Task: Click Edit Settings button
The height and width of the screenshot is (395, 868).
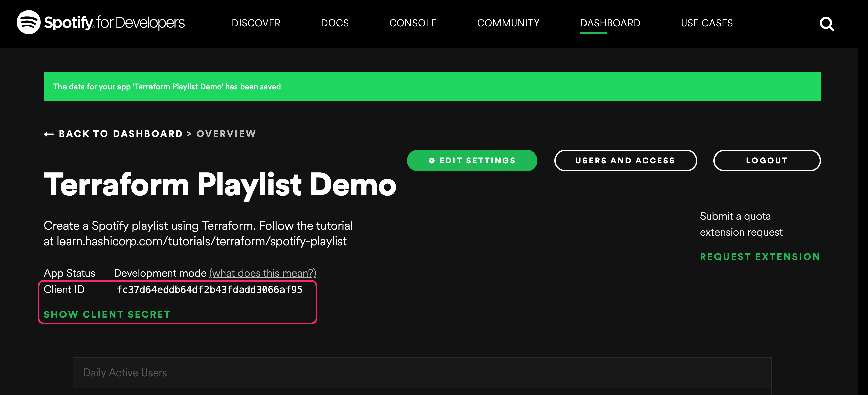Action: (x=472, y=160)
